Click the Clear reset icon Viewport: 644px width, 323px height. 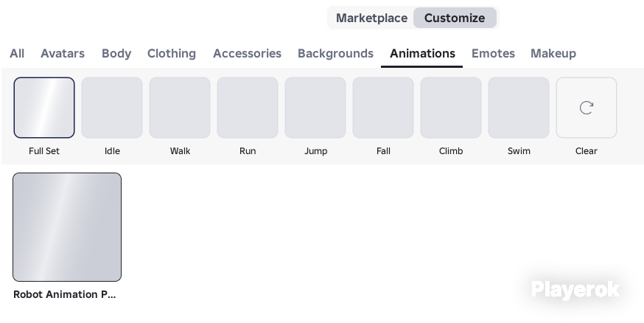(587, 108)
